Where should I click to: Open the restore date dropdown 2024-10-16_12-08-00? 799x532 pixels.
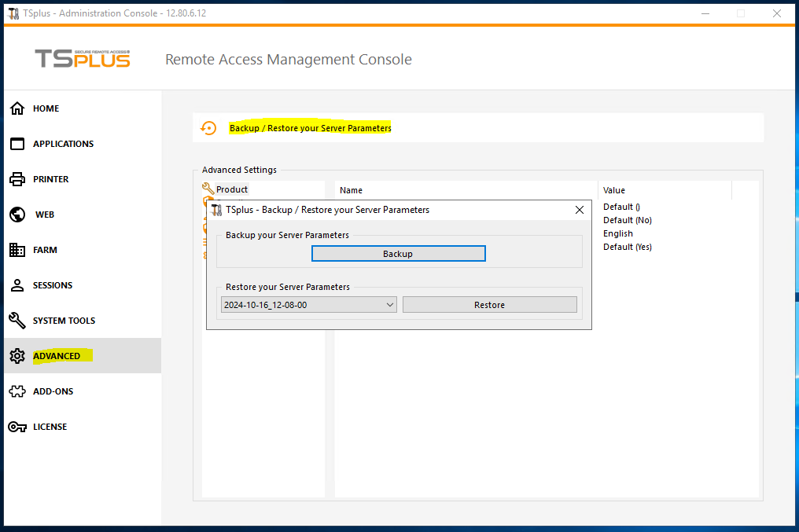pyautogui.click(x=309, y=304)
